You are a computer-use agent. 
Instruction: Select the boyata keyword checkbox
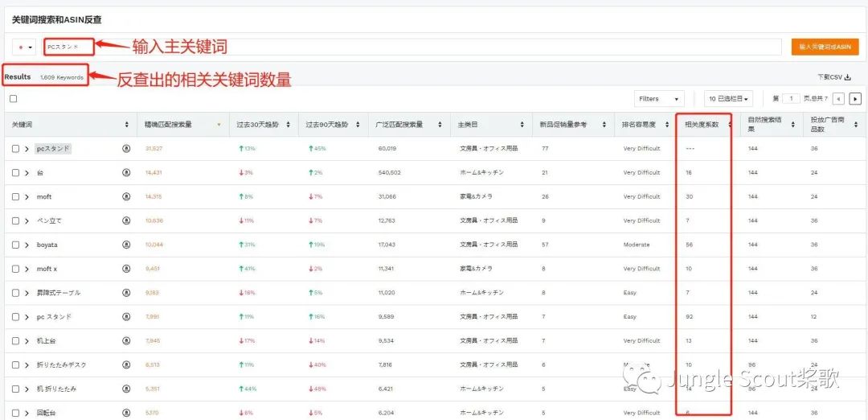[x=15, y=245]
